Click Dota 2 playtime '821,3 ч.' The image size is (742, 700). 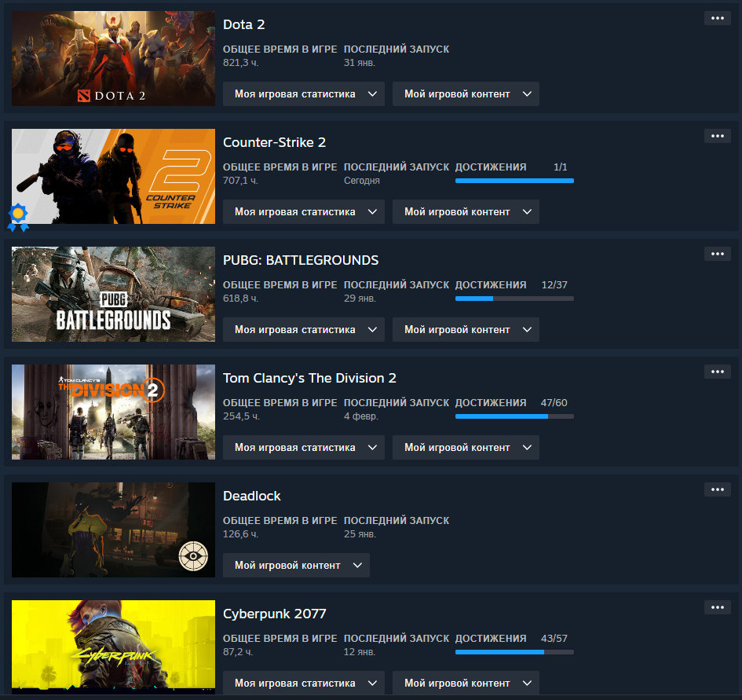point(241,63)
